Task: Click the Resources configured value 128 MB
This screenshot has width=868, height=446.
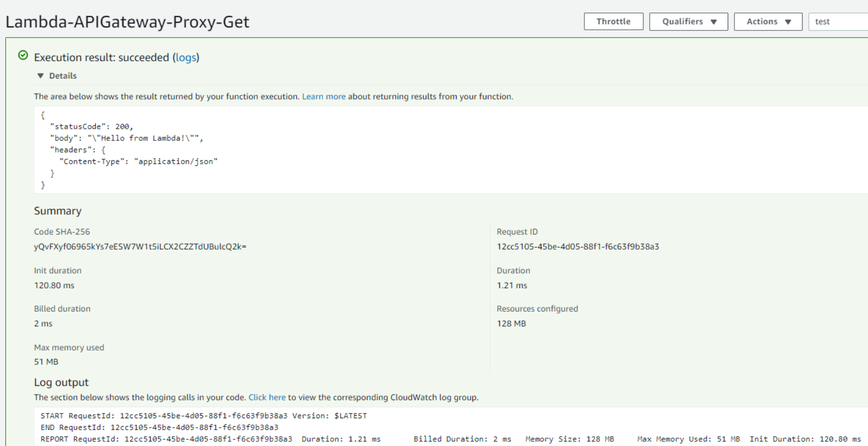Action: (511, 324)
